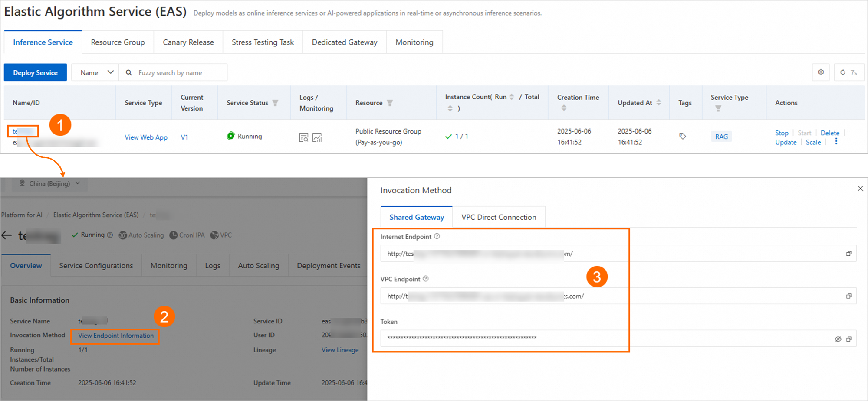Click Elastic Algorithm Service (EAS) breadcrumb
The height and width of the screenshot is (401, 868).
coord(96,215)
